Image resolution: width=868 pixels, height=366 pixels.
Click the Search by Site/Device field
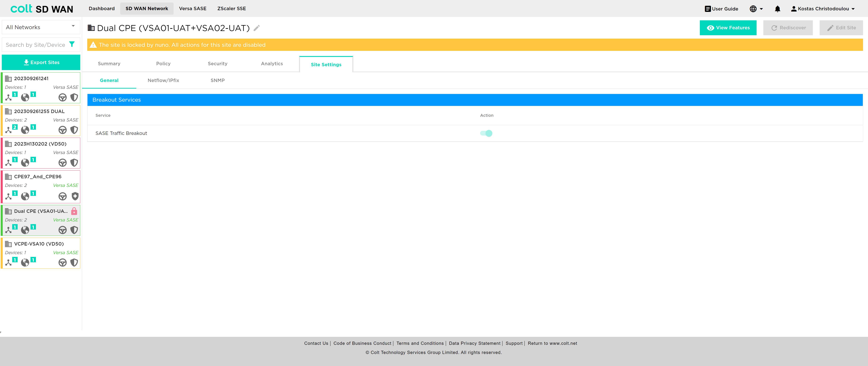coord(35,45)
